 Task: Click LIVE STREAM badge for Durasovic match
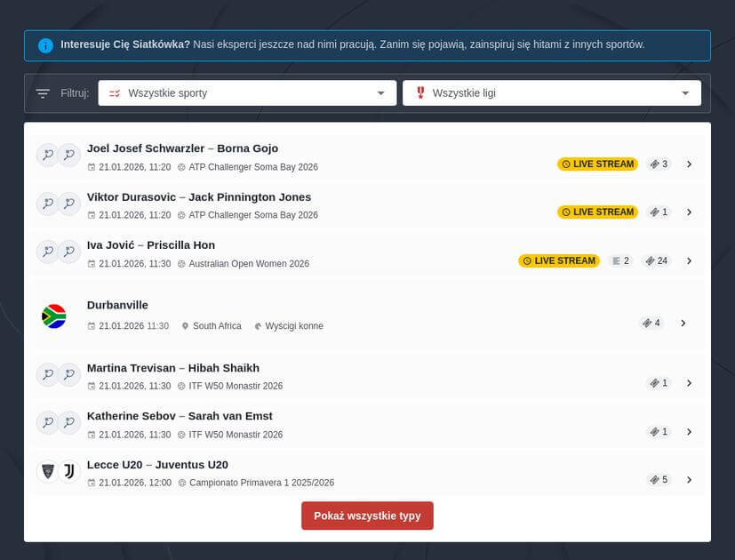pyautogui.click(x=597, y=212)
